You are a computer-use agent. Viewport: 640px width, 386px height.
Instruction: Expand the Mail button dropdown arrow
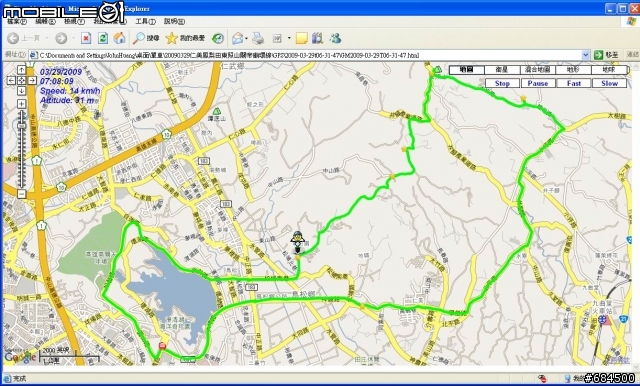click(x=247, y=38)
